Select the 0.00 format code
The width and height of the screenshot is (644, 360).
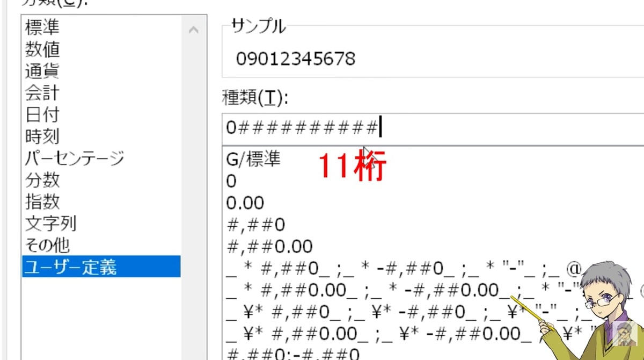tap(245, 203)
